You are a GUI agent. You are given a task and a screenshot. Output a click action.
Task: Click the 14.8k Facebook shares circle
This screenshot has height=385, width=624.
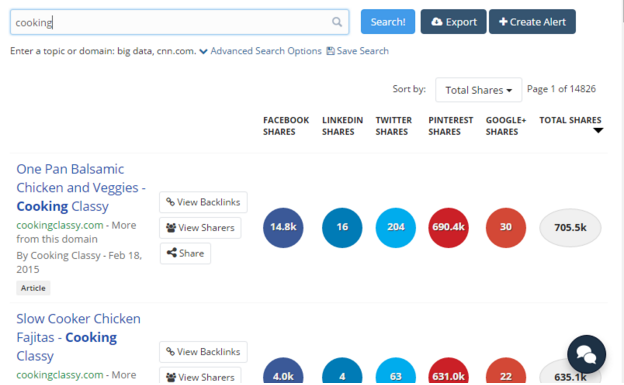283,227
